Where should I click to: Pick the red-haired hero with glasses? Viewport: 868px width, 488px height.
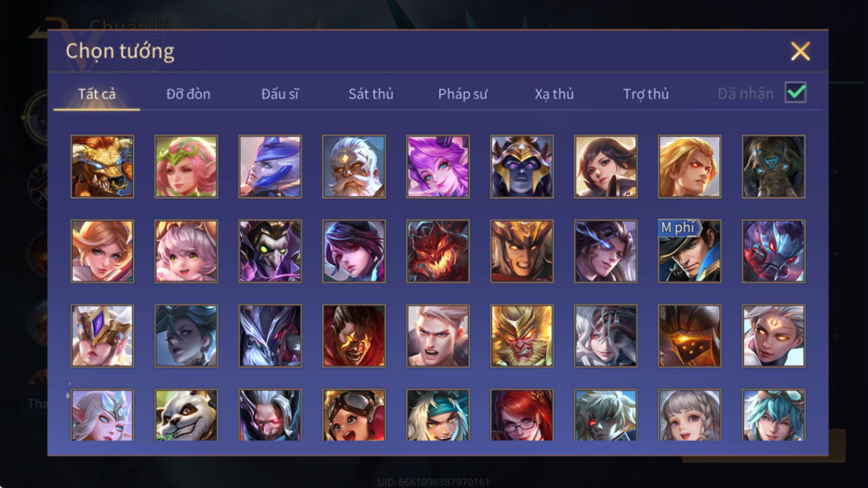point(521,414)
